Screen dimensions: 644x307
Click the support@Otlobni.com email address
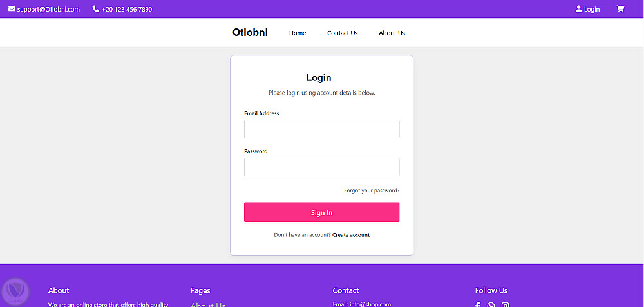coord(48,9)
